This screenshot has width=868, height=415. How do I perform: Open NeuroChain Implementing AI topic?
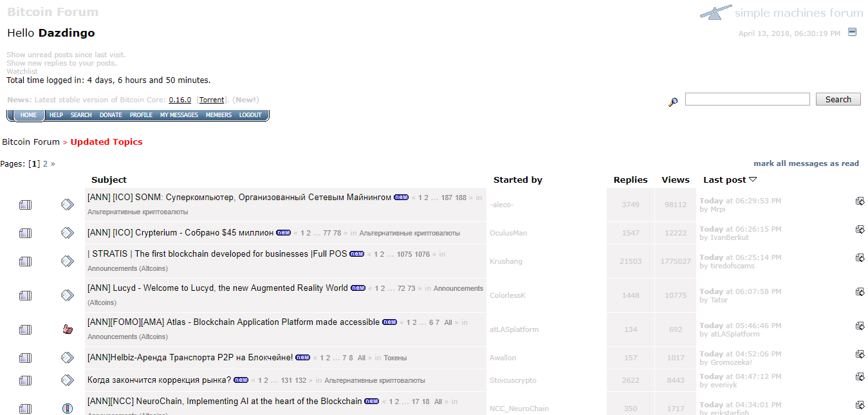coord(225,401)
